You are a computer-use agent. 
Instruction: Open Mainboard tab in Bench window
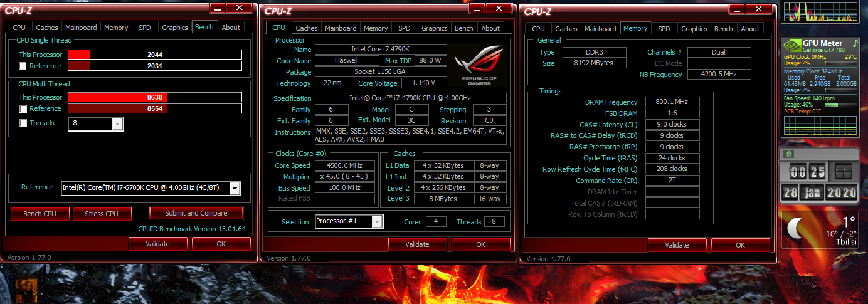pos(82,28)
